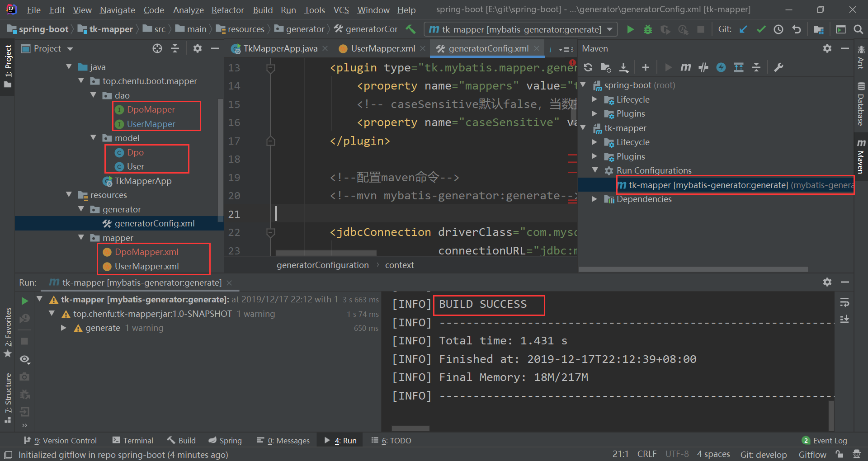Click Download Sources icon in Maven panel
This screenshot has height=461, width=868.
[x=624, y=67]
